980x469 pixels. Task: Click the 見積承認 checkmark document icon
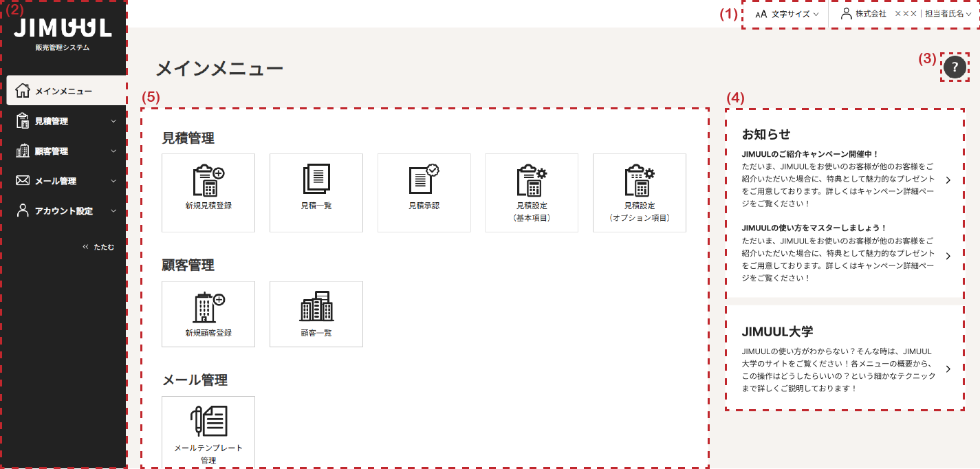tap(424, 192)
